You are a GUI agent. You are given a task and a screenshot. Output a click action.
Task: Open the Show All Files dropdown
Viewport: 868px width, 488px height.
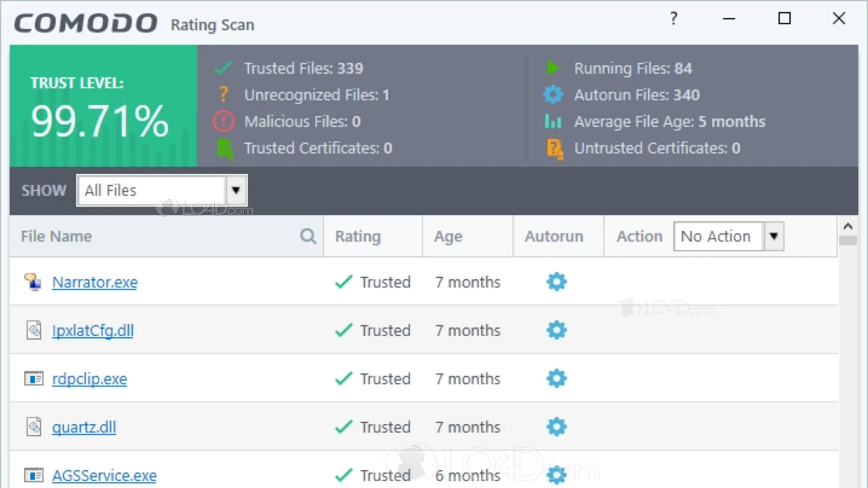tap(162, 190)
